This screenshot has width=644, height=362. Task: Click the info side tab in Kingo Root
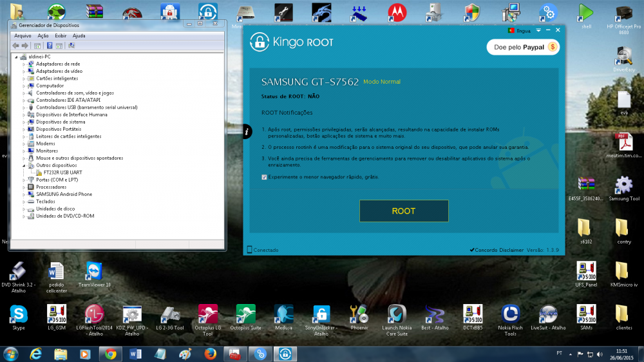click(247, 131)
